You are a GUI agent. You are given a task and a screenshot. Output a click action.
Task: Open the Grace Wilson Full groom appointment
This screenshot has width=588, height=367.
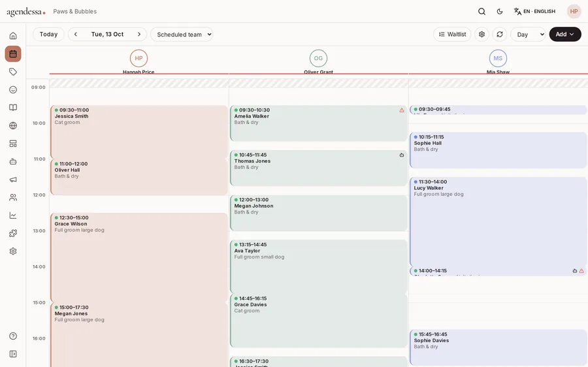tap(139, 257)
